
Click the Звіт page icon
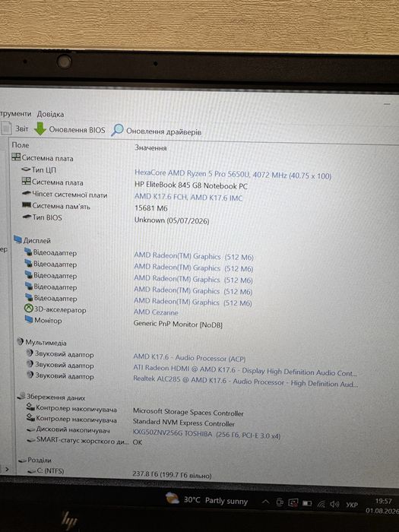tap(6, 128)
